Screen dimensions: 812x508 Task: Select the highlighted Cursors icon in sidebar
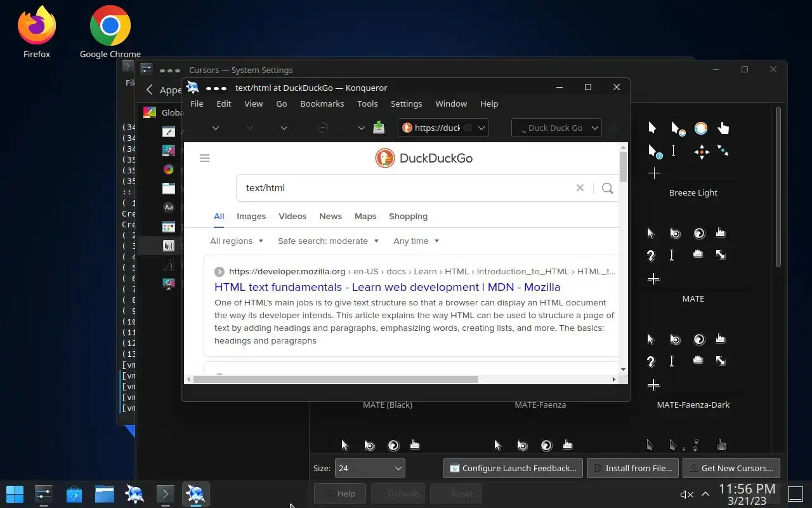click(168, 246)
